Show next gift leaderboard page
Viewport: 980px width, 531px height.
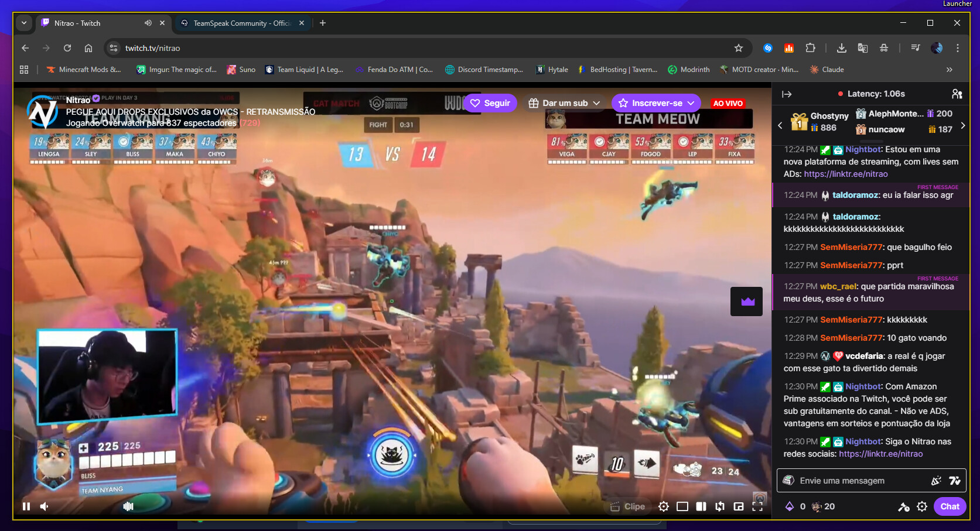point(963,125)
